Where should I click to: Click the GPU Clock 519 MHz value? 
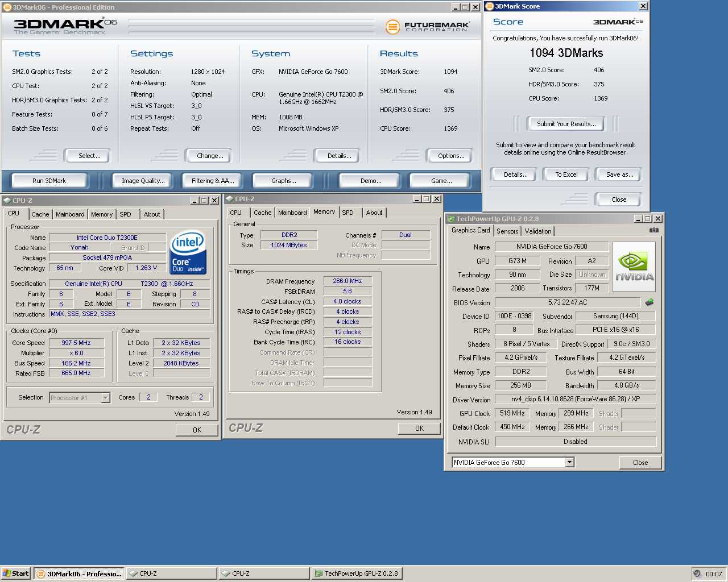pyautogui.click(x=512, y=413)
